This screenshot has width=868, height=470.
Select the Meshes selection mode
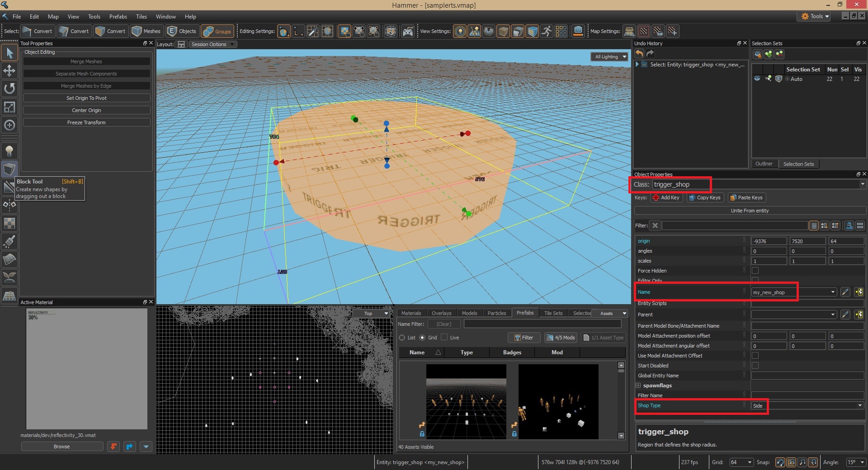[x=146, y=31]
